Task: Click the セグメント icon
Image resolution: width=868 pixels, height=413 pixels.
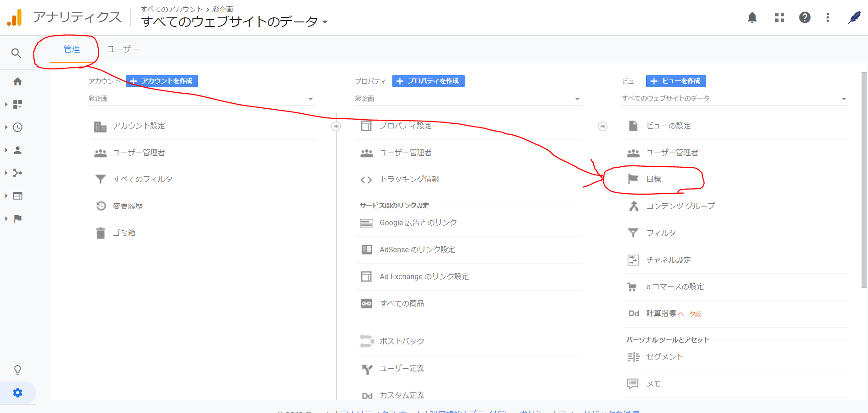Action: (x=633, y=357)
